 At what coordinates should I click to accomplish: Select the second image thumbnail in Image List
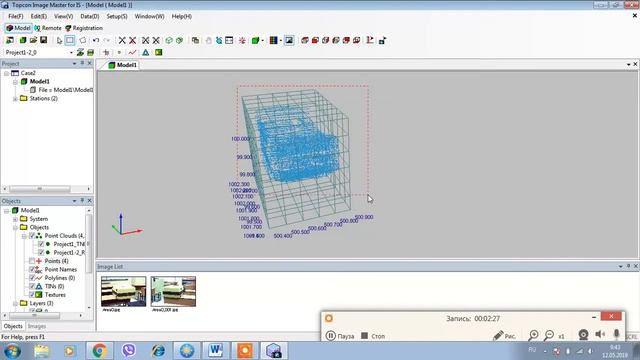(173, 291)
